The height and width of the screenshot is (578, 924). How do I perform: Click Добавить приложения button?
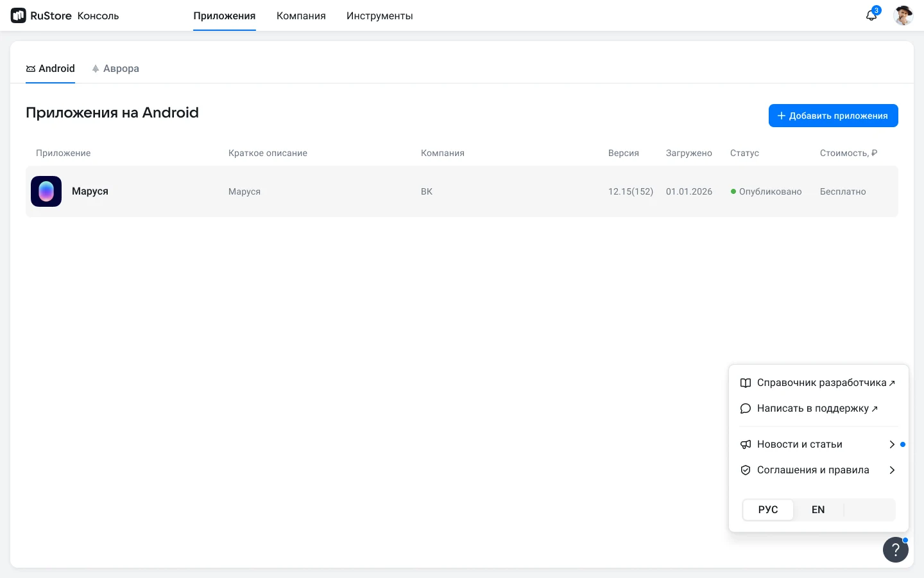coord(834,116)
